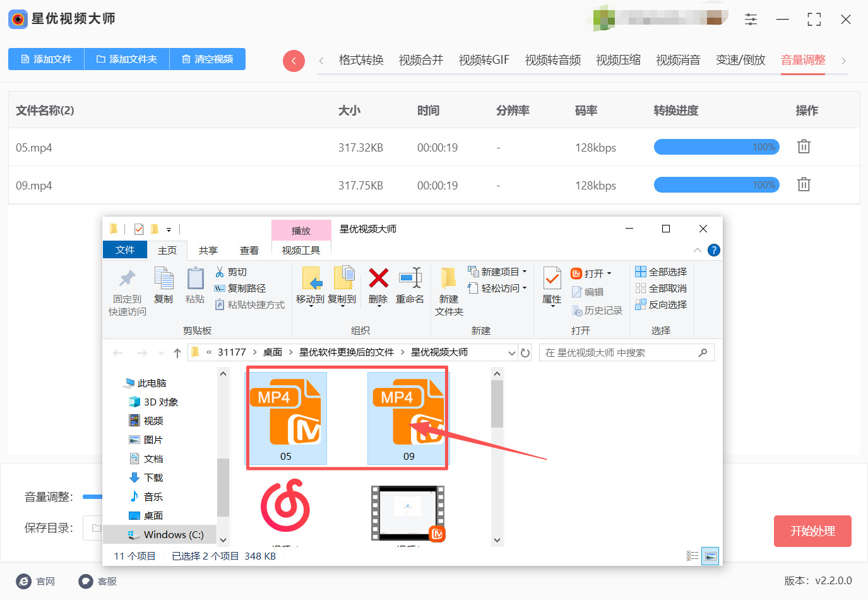Click 添加文件夹 button
868x600 pixels.
point(127,59)
